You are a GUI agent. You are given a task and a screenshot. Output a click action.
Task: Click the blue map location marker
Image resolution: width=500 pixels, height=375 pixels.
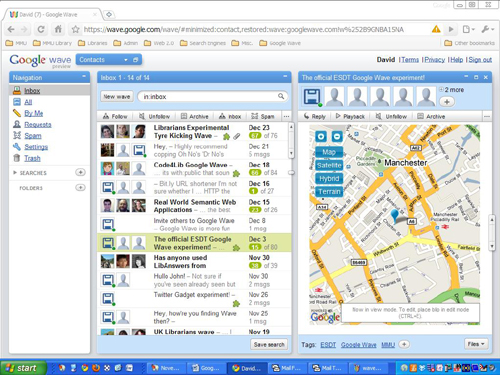(395, 215)
